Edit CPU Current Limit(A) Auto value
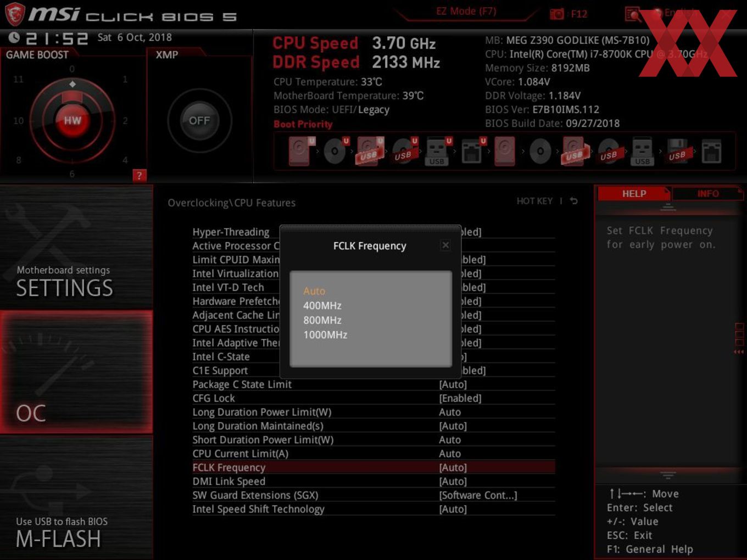The height and width of the screenshot is (560, 747). (450, 453)
